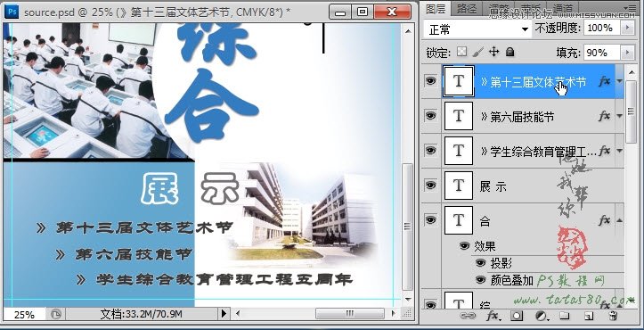The height and width of the screenshot is (330, 644).
Task: Open the 填充 fill slider arrow
Action: coord(626,53)
